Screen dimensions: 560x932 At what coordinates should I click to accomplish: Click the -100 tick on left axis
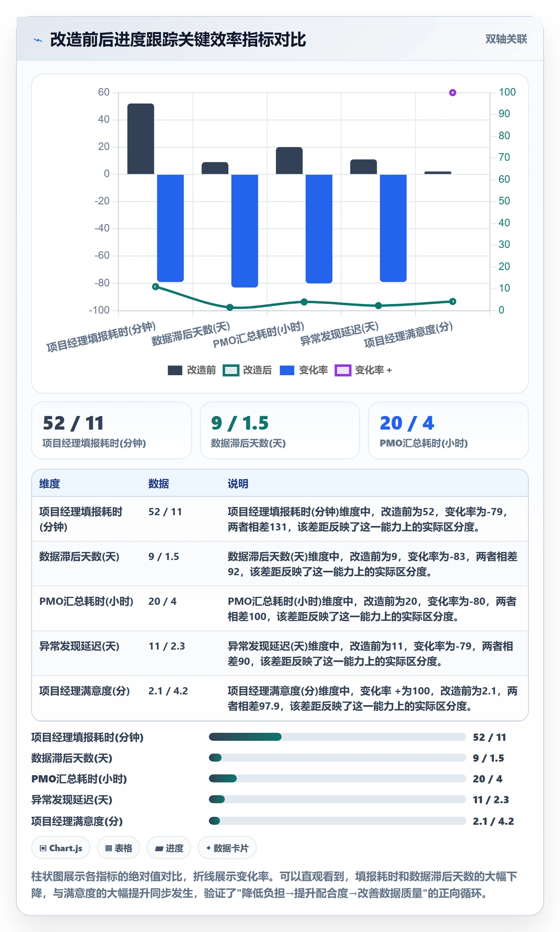[99, 310]
